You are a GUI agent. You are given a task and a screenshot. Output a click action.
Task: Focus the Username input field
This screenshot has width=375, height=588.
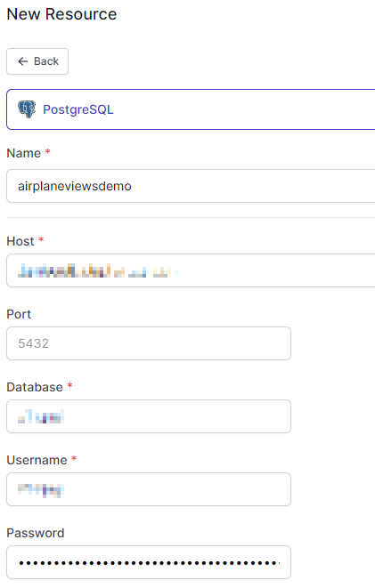(x=149, y=489)
